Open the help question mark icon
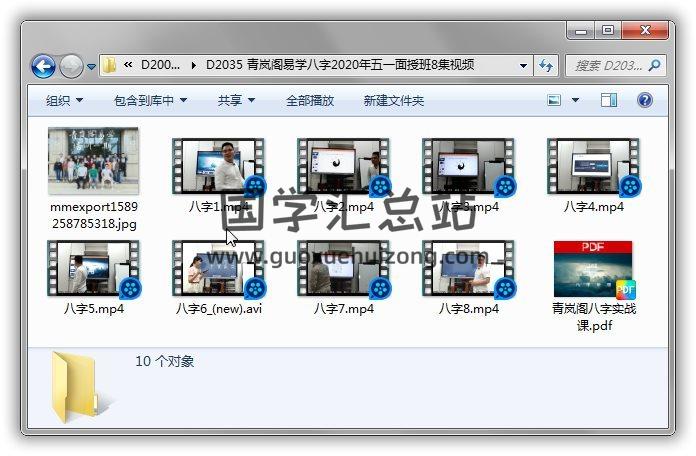This screenshot has width=696, height=456. tap(645, 101)
